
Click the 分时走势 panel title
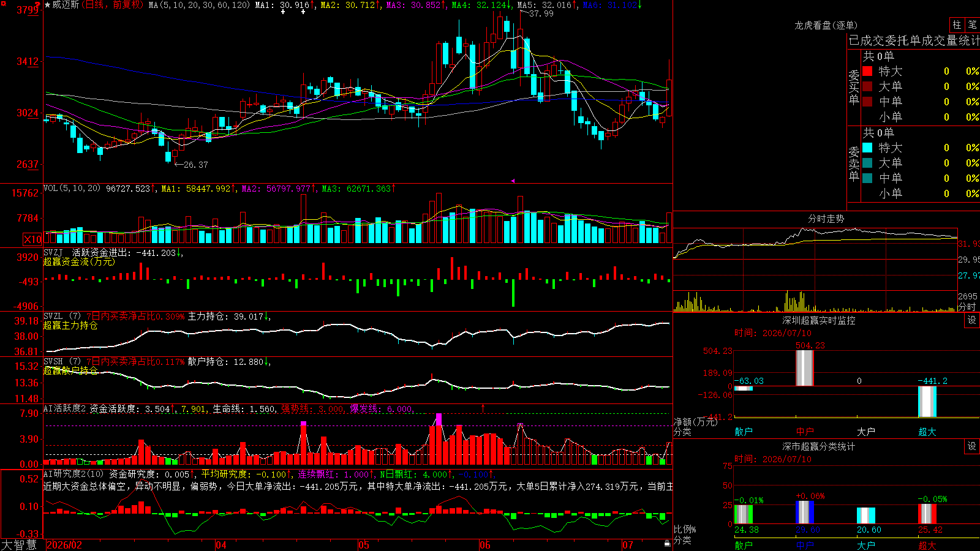tap(826, 219)
